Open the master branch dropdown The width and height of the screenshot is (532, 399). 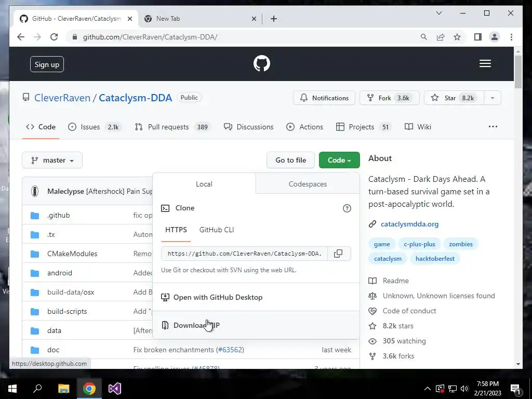point(52,160)
